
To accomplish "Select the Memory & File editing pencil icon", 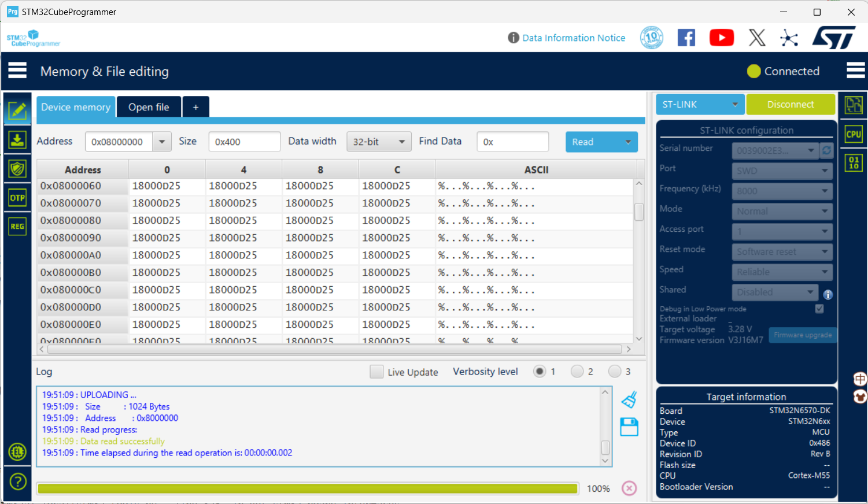I will pyautogui.click(x=17, y=110).
